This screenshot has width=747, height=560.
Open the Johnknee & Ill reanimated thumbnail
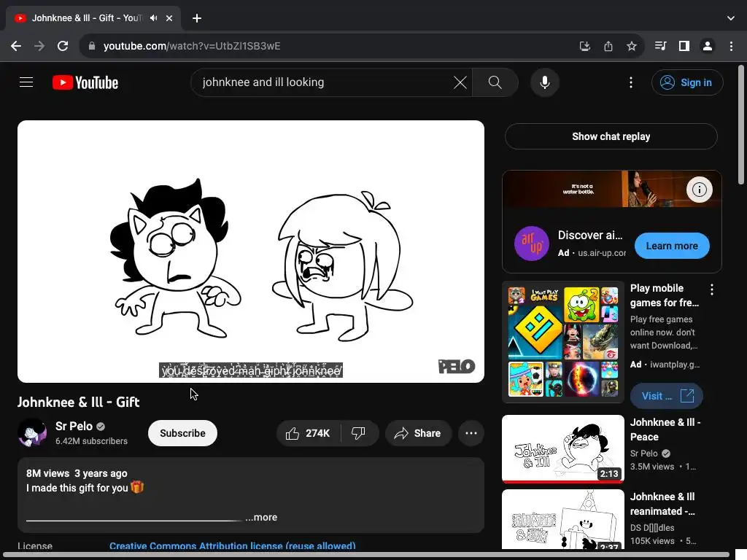click(x=563, y=519)
